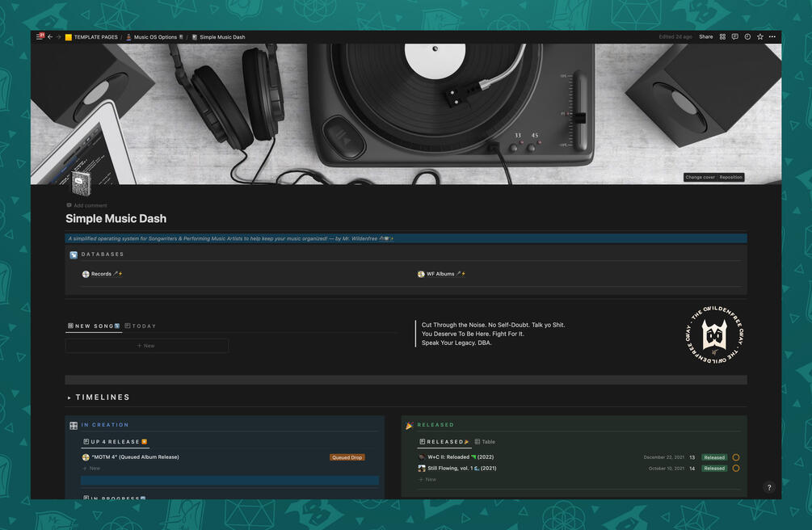
Task: Switch to the TODAY tab
Action: tap(141, 326)
